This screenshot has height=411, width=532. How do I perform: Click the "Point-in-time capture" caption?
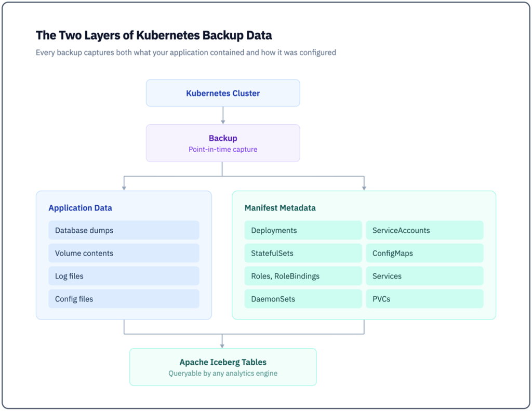coord(223,149)
